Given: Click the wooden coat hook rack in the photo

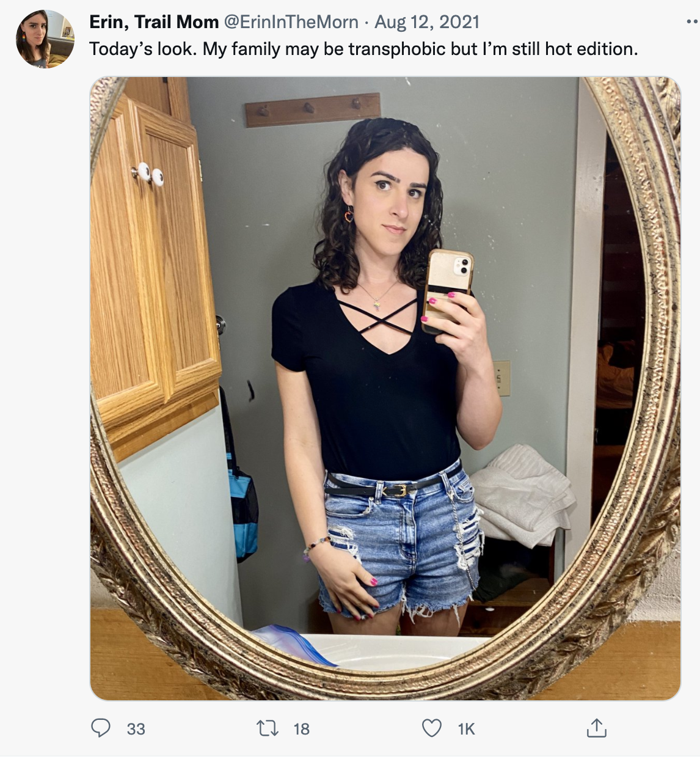Looking at the screenshot, I should tap(312, 109).
